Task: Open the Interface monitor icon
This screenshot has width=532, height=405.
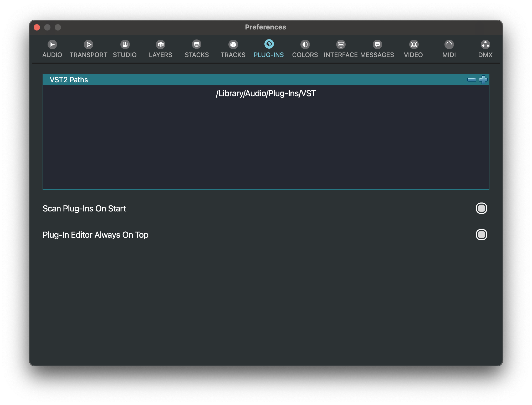Action: (x=341, y=44)
